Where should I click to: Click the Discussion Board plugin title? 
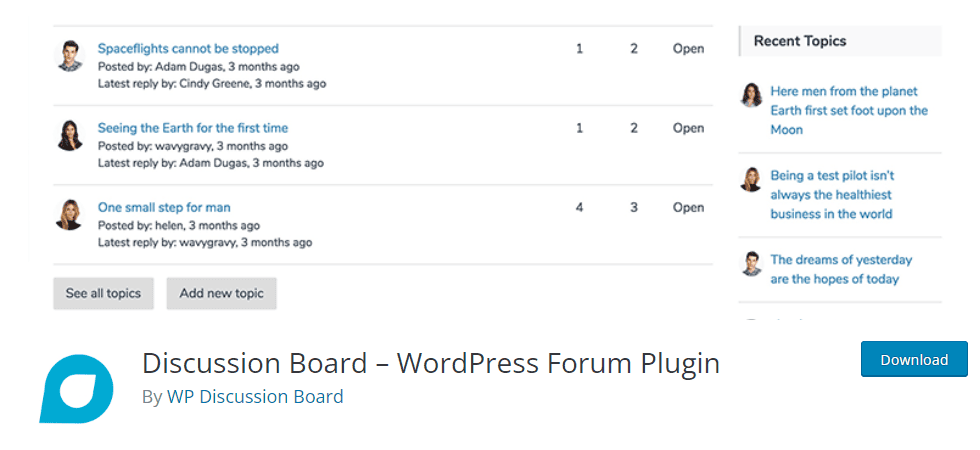tap(431, 363)
